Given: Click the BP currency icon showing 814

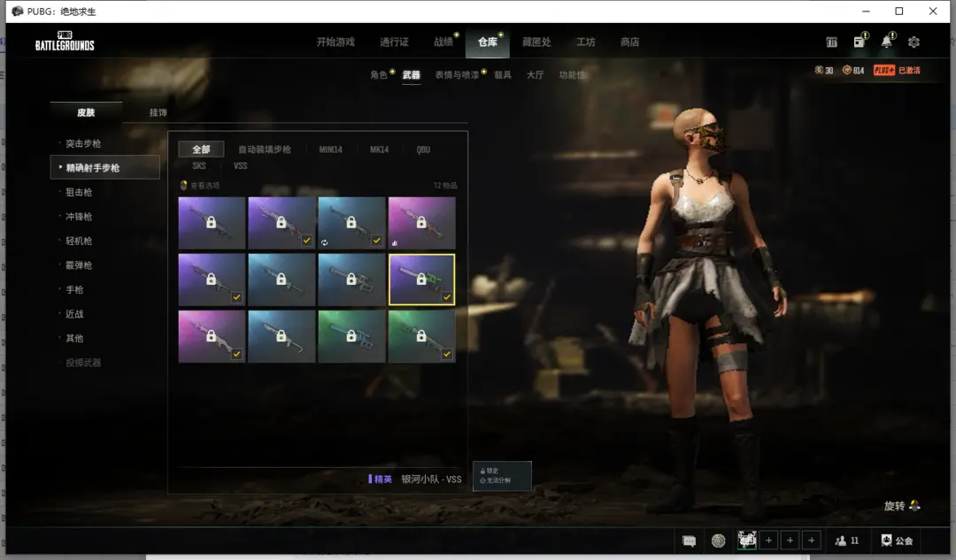Looking at the screenshot, I should coord(847,70).
